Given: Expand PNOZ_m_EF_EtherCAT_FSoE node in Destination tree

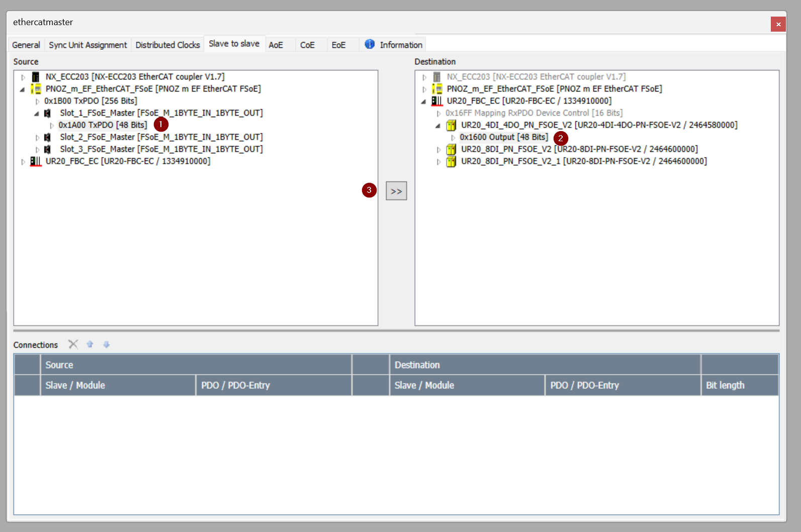Looking at the screenshot, I should coord(424,89).
